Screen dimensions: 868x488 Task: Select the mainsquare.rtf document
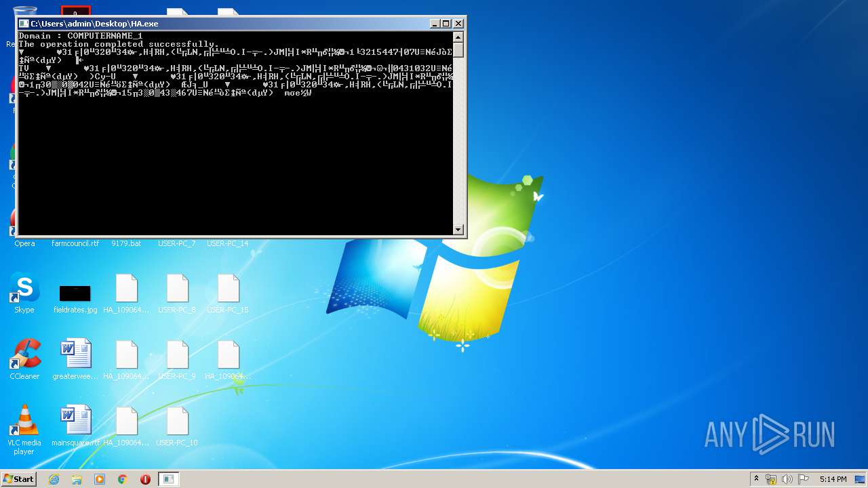(x=75, y=426)
